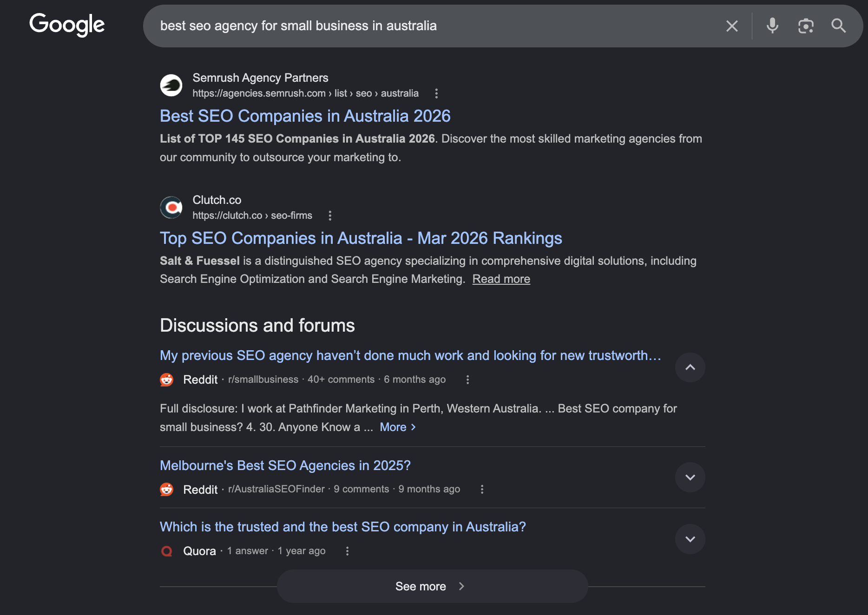Click the Clutch.co site favicon
This screenshot has height=615, width=868.
coord(171,208)
